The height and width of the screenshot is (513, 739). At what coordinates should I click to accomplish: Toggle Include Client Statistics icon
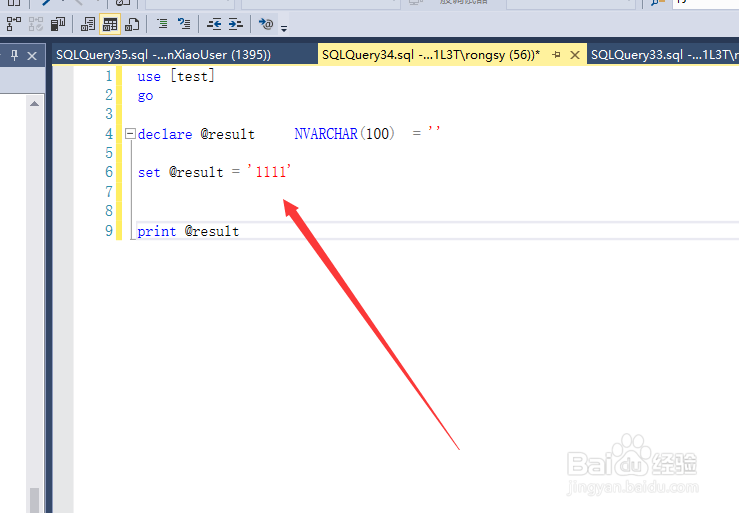pyautogui.click(x=58, y=24)
